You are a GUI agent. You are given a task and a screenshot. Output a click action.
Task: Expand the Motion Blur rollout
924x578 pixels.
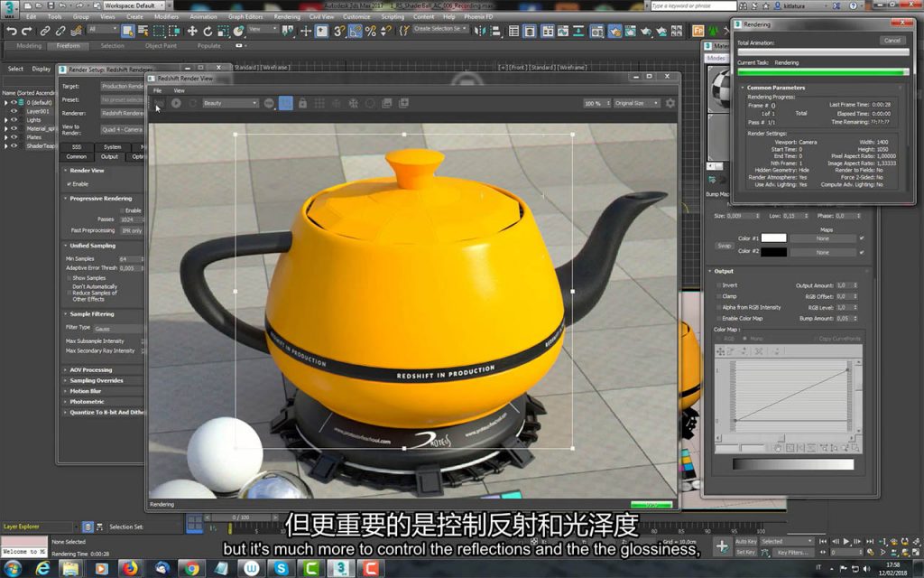click(86, 391)
